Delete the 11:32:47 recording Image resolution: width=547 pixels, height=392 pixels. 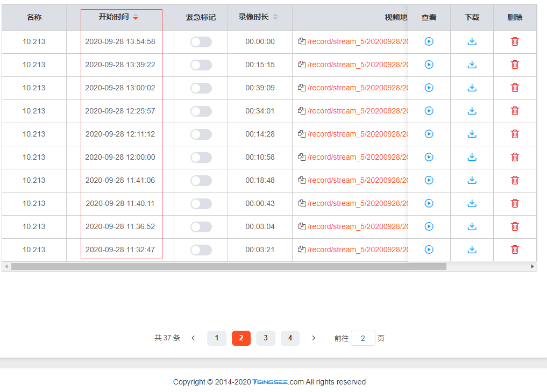coord(515,250)
